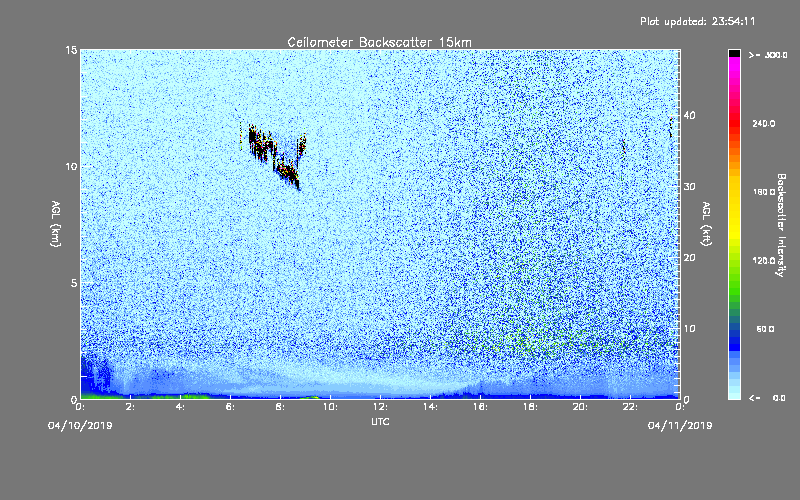Screen dimensions: 800x500
Task: Click the Backscatter Intensity colorbar label
Action: pyautogui.click(x=781, y=225)
